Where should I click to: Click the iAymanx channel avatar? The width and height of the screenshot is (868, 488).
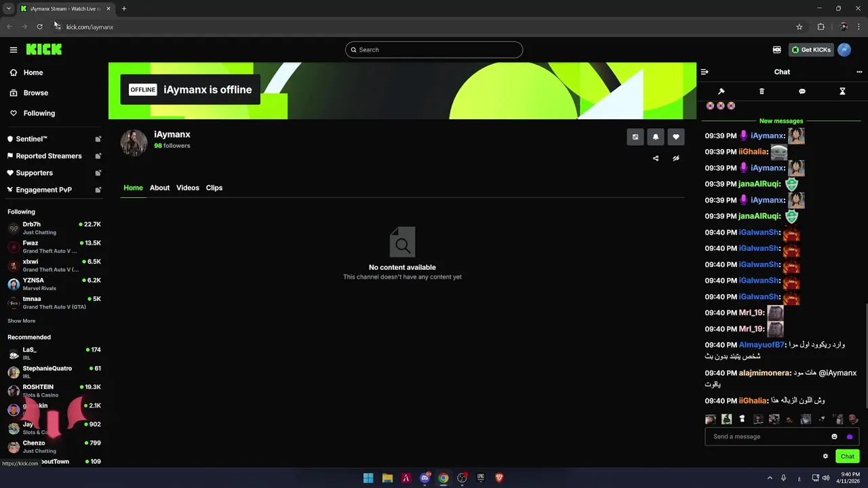[x=134, y=143]
